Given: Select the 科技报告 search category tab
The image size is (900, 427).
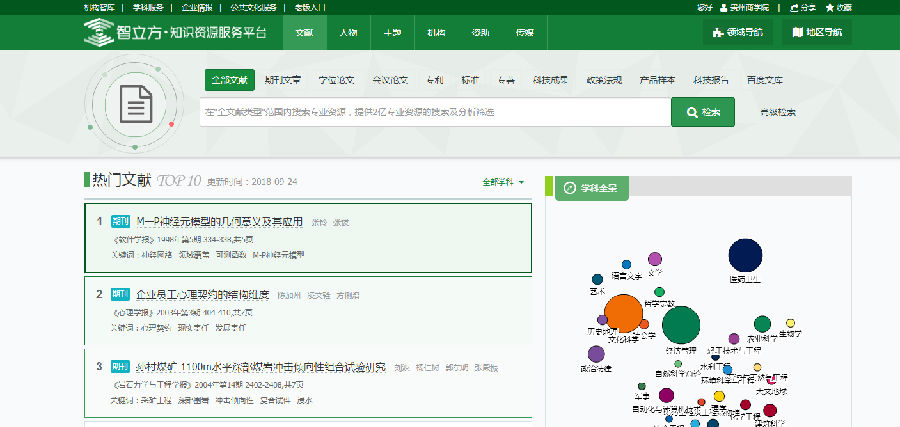Looking at the screenshot, I should [711, 80].
